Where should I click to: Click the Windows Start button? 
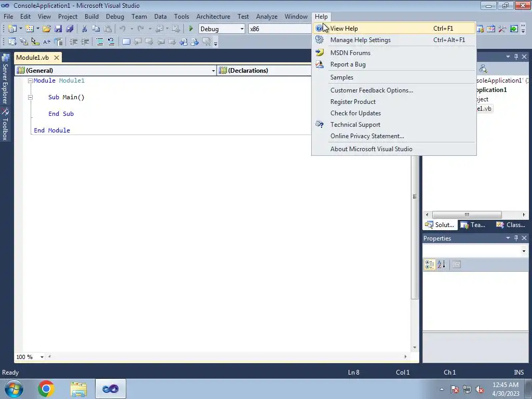pos(14,389)
